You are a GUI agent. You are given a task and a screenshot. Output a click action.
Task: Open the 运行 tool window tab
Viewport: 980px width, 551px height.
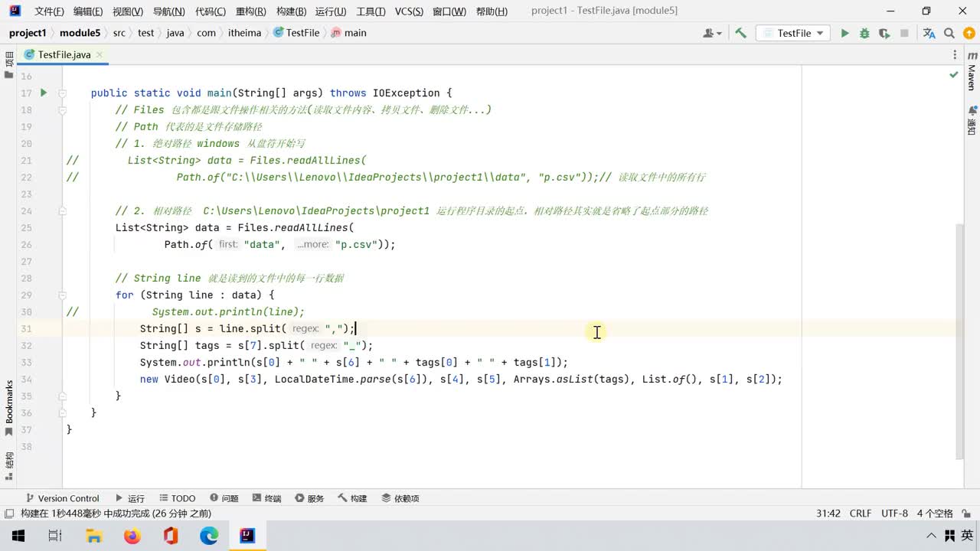click(129, 498)
